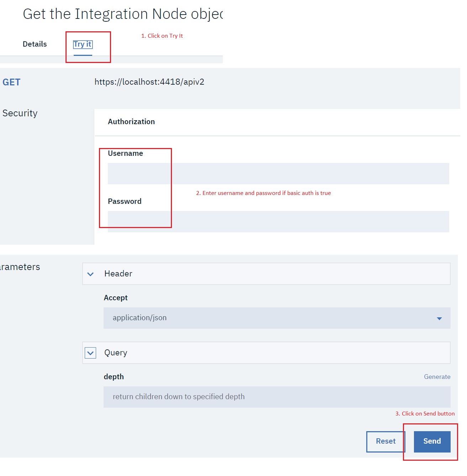
Task: Click the Username input field
Action: (x=249, y=173)
